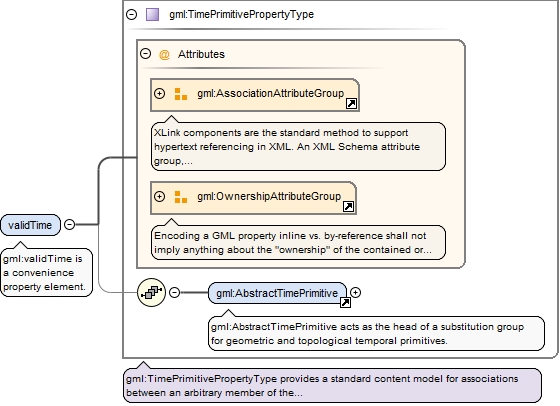The height and width of the screenshot is (406, 560).
Task: Click the reference arrow icon on gml:AbstractTimePrimitive
Action: [x=345, y=302]
